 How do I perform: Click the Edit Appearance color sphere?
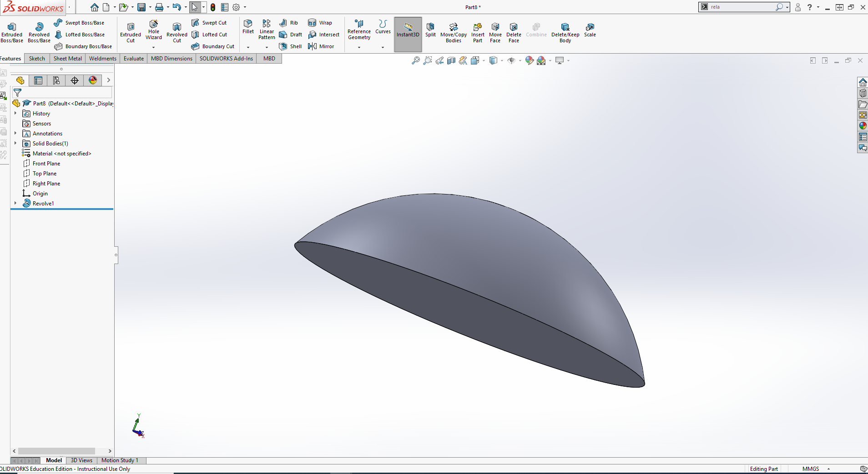click(x=529, y=60)
